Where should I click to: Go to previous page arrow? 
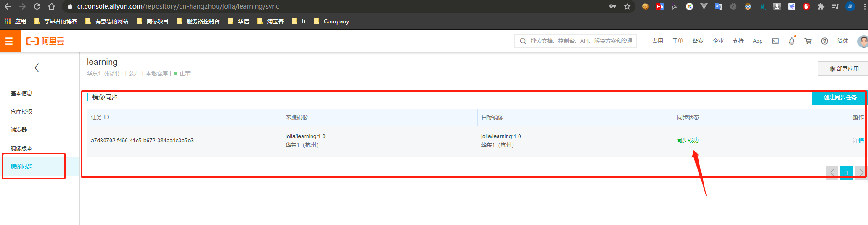832,173
